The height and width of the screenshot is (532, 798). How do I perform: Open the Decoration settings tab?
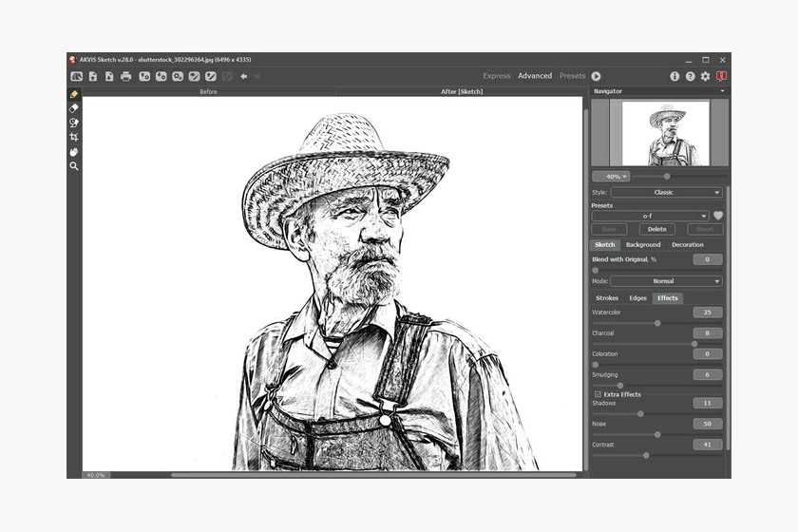click(x=688, y=245)
